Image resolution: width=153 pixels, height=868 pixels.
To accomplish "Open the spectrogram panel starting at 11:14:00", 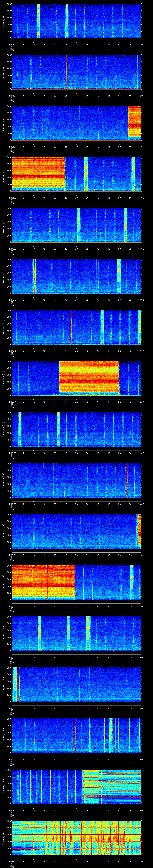I will [77, 225].
